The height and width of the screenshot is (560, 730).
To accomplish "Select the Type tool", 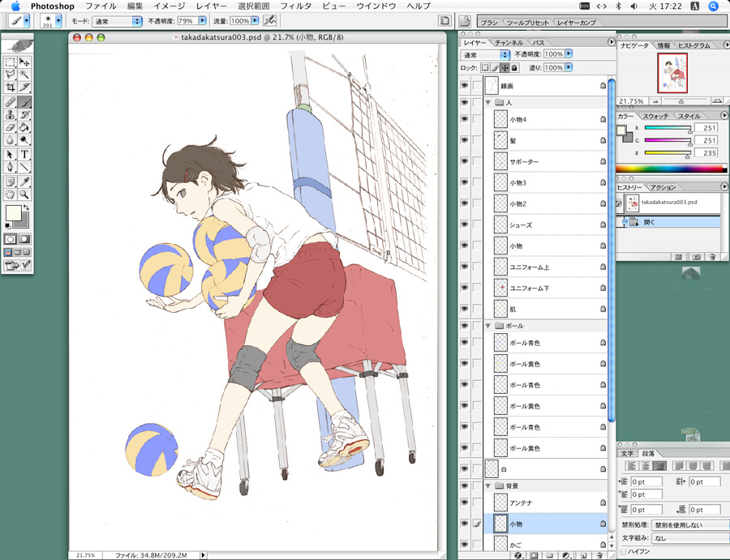I will click(x=24, y=155).
